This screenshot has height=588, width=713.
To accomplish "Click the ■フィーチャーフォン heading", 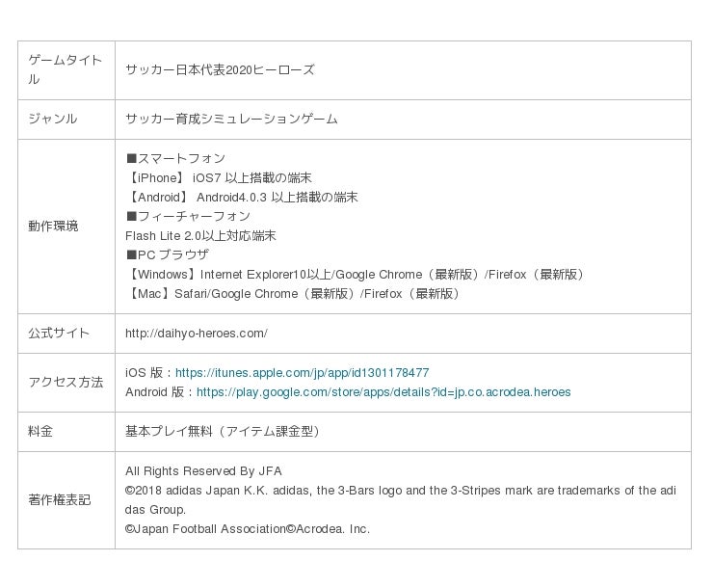I will tap(188, 217).
